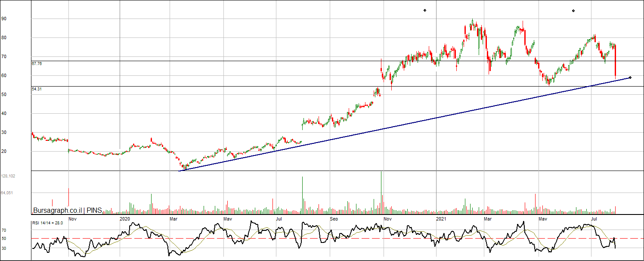Click the 40 price axis label
The width and height of the screenshot is (644, 261).
tap(4, 114)
